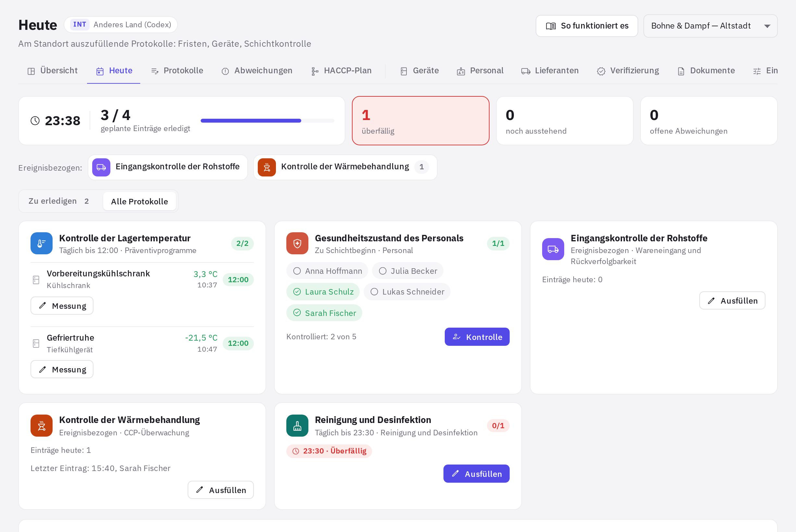Viewport: 796px width, 532px height.
Task: Go to the Protokolle tab
Action: 177,71
